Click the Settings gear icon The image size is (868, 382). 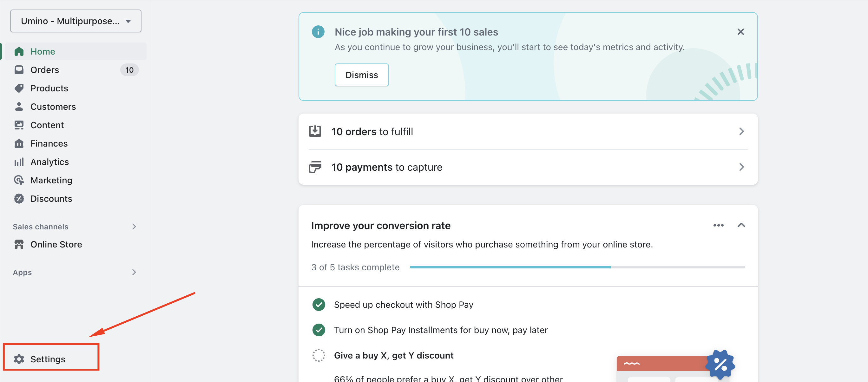[19, 359]
